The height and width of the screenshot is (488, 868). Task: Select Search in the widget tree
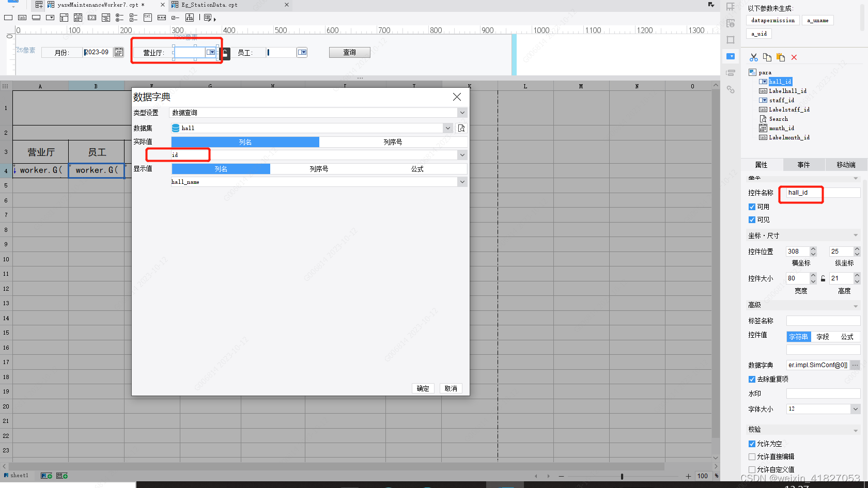coord(778,119)
